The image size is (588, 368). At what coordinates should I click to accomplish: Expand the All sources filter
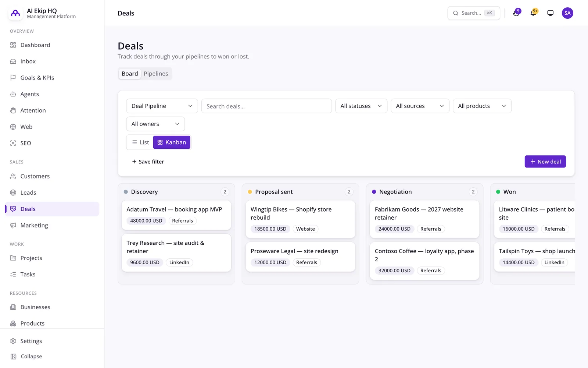pos(420,106)
